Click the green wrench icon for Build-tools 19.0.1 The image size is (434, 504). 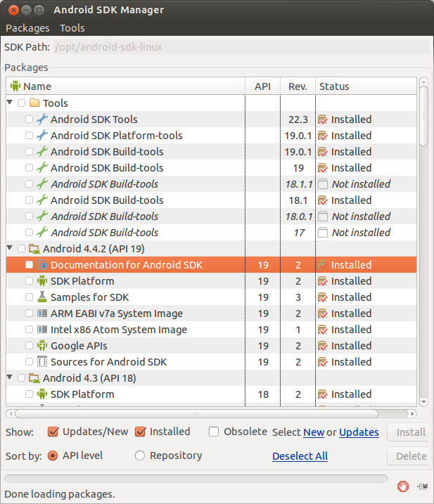(x=42, y=151)
